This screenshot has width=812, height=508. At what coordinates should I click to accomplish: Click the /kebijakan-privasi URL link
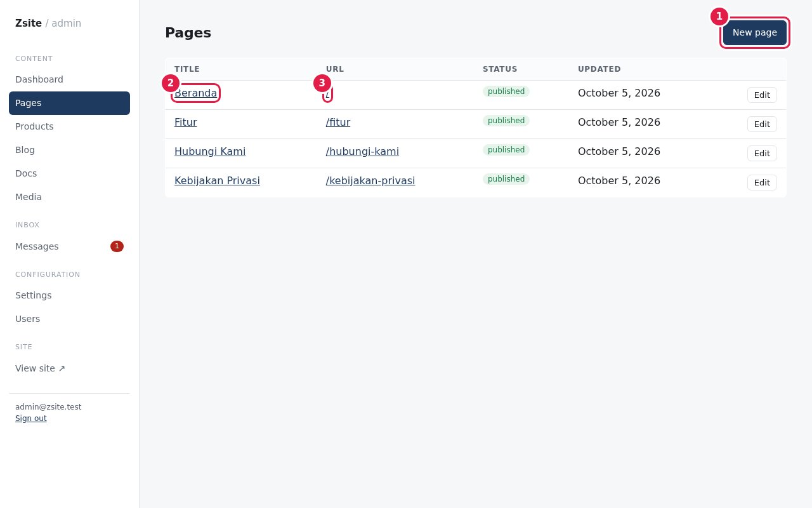click(370, 181)
